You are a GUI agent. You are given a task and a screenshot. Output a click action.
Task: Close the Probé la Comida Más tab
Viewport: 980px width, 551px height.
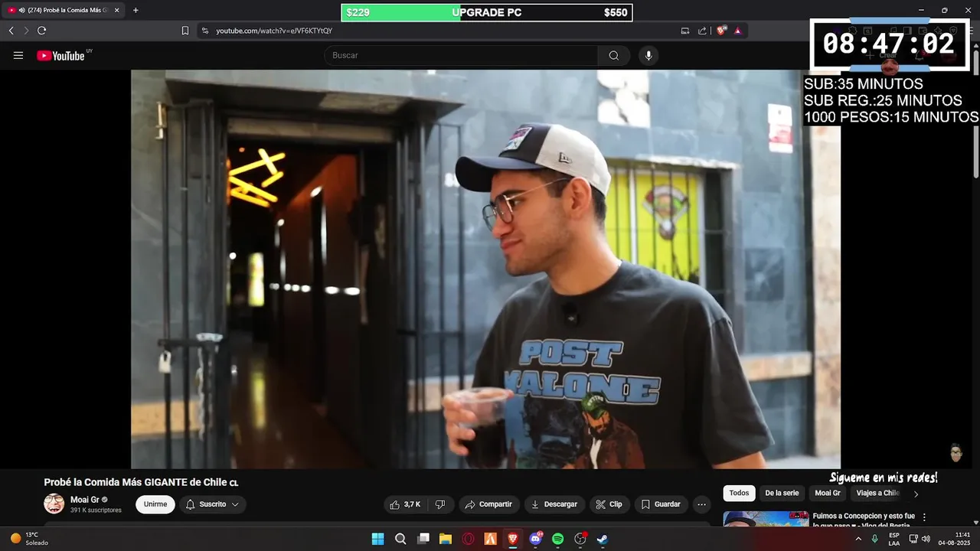point(117,11)
